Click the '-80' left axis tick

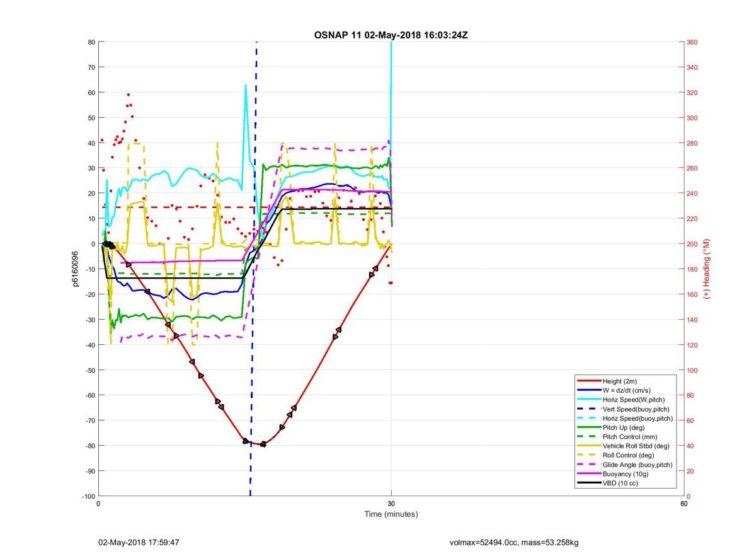pos(90,446)
